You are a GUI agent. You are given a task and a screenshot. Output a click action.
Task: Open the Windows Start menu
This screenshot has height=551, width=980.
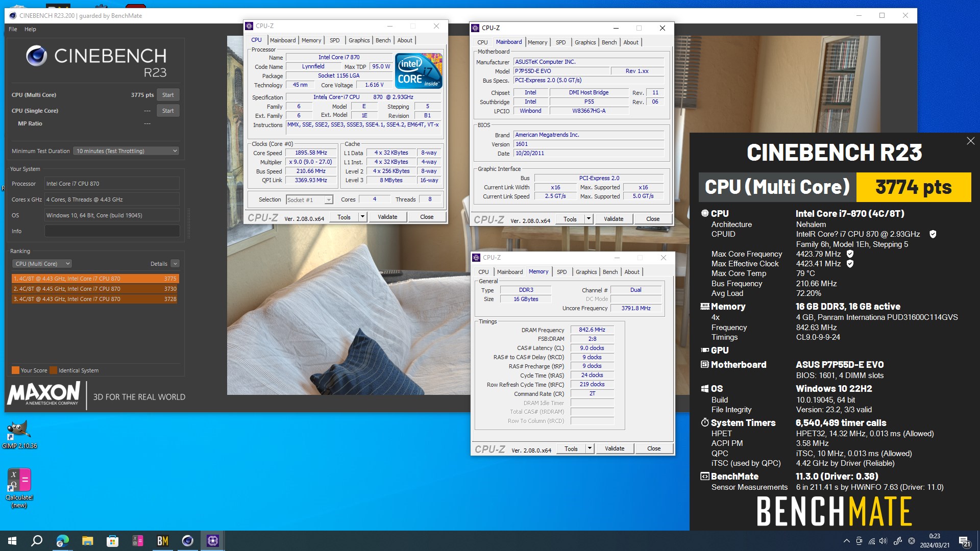click(12, 541)
